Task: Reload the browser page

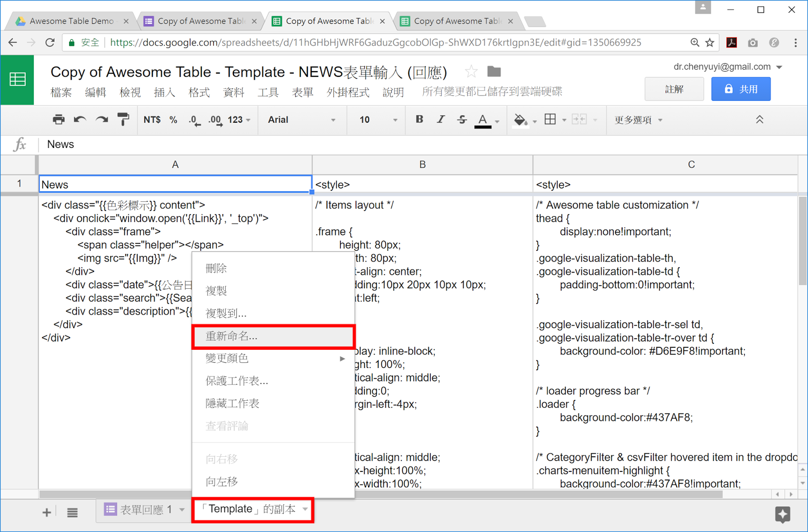Action: click(50, 42)
